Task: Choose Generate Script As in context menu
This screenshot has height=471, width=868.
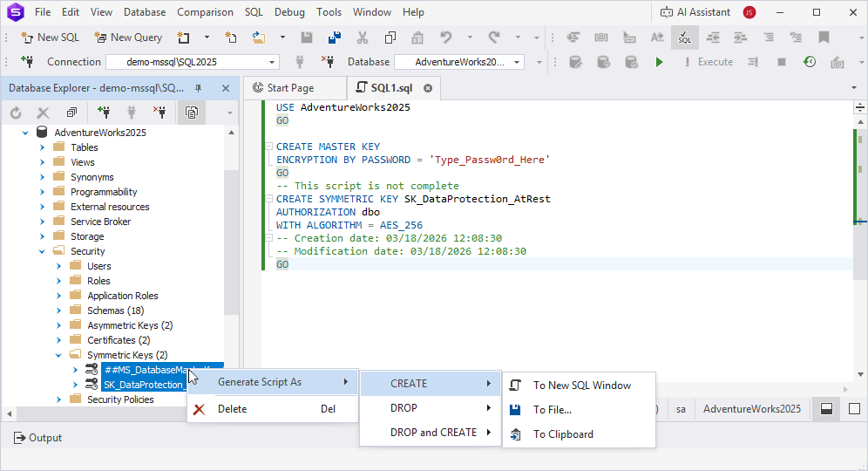Action: 273,382
